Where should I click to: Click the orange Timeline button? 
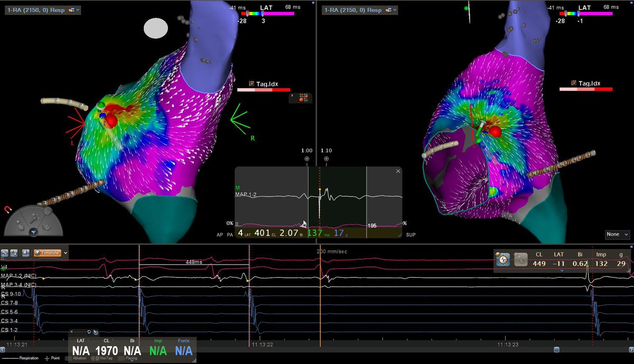(x=47, y=253)
